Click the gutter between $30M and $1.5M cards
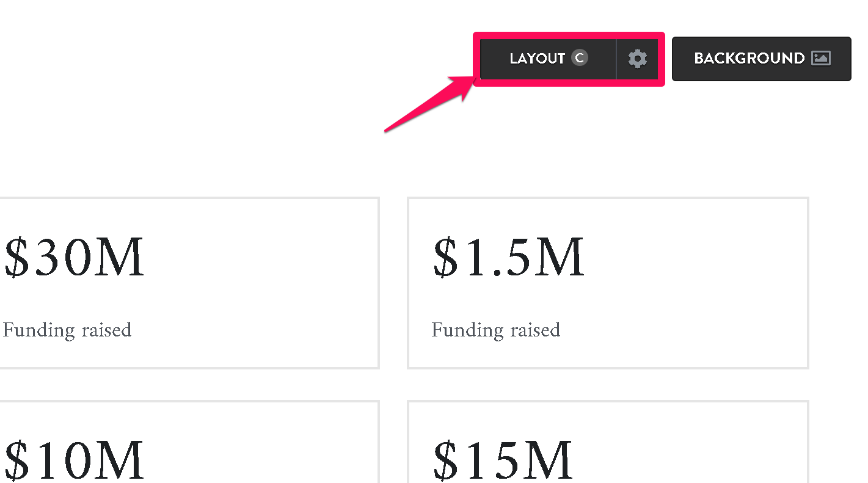Screen dimensions: 868x483 (393, 283)
